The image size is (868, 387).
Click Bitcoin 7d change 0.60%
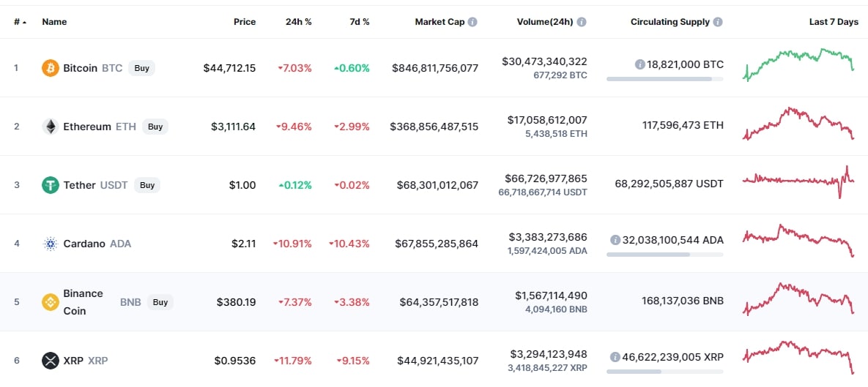tap(352, 68)
